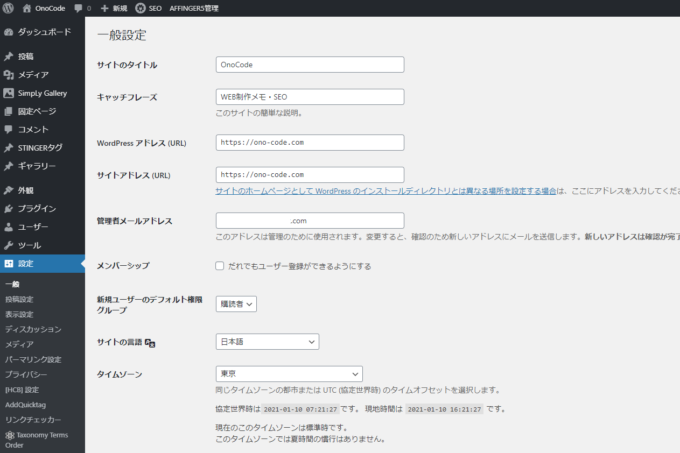The width and height of the screenshot is (680, 453).
Task: Open the comments bubble icon in admin bar
Action: pyautogui.click(x=78, y=8)
